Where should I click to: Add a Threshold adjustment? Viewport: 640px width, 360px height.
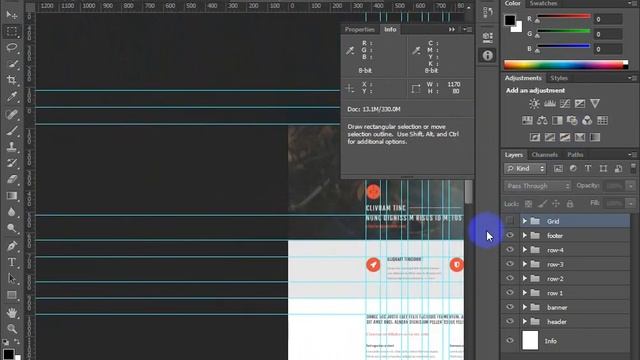tap(565, 137)
